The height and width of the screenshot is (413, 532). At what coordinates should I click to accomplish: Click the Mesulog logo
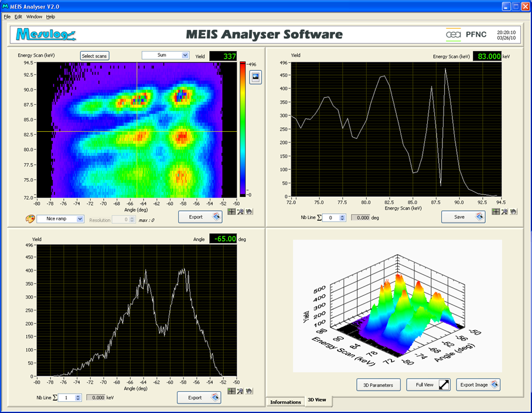(46, 35)
